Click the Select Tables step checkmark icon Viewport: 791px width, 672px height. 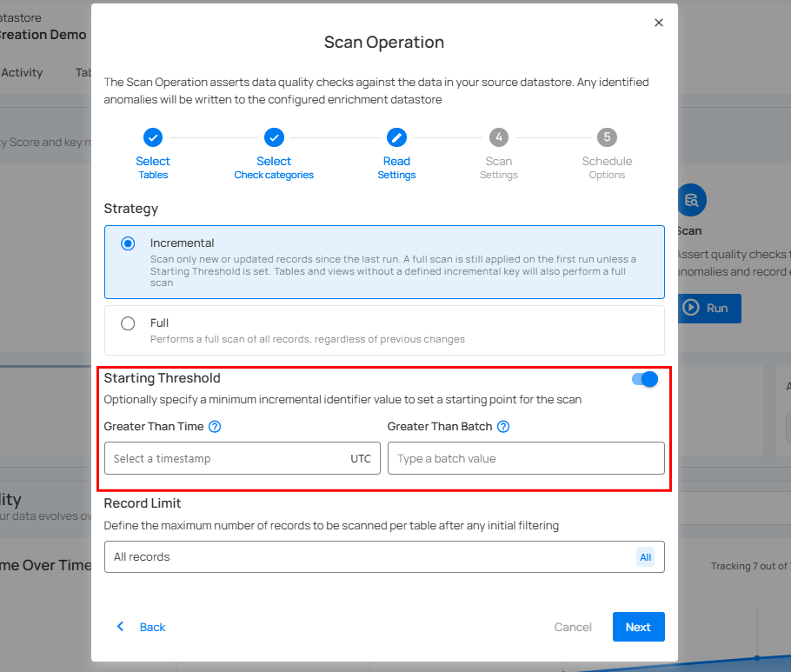(x=153, y=137)
